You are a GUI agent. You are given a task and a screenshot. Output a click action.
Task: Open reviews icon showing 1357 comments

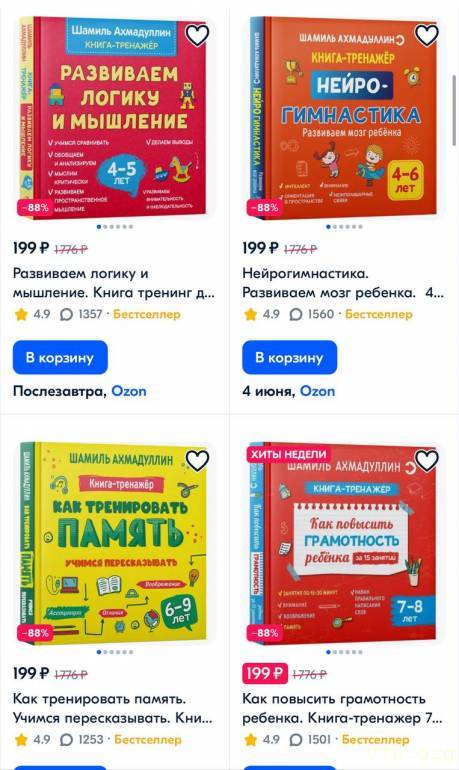(66, 314)
